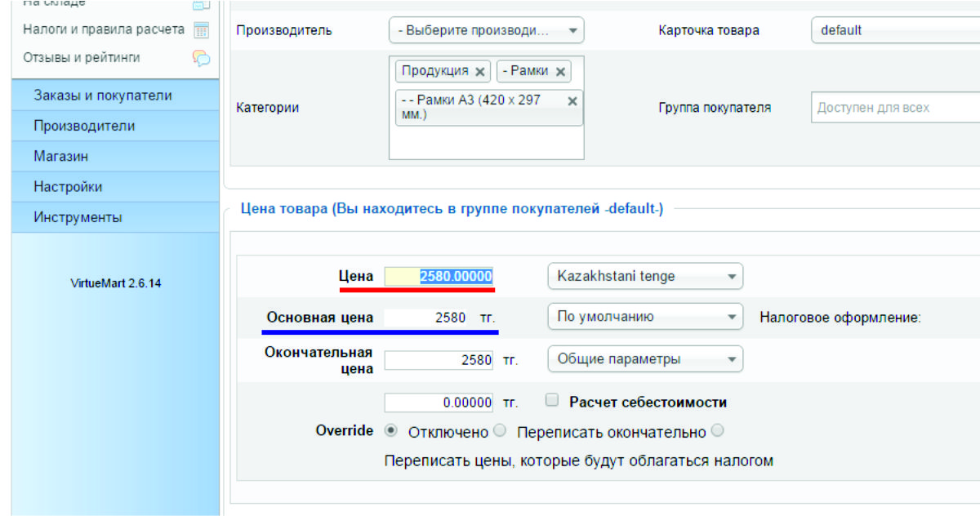Select the Переписать окончательно radio button
The height and width of the screenshot is (516, 980).
(500, 431)
